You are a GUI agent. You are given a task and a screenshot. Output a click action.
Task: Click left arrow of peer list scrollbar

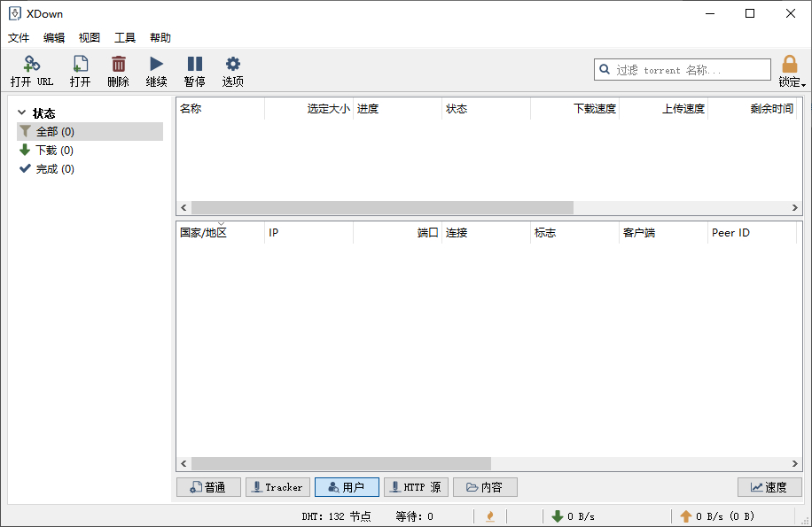point(183,463)
